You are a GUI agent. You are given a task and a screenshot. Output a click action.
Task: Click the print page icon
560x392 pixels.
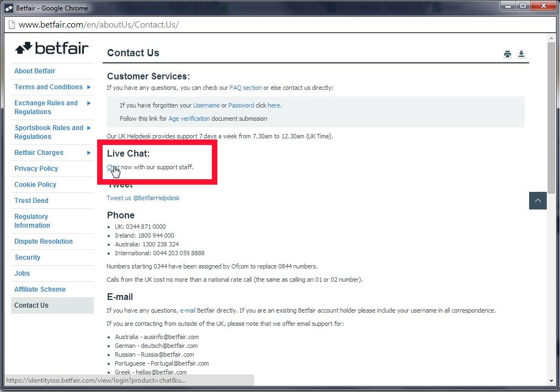507,54
